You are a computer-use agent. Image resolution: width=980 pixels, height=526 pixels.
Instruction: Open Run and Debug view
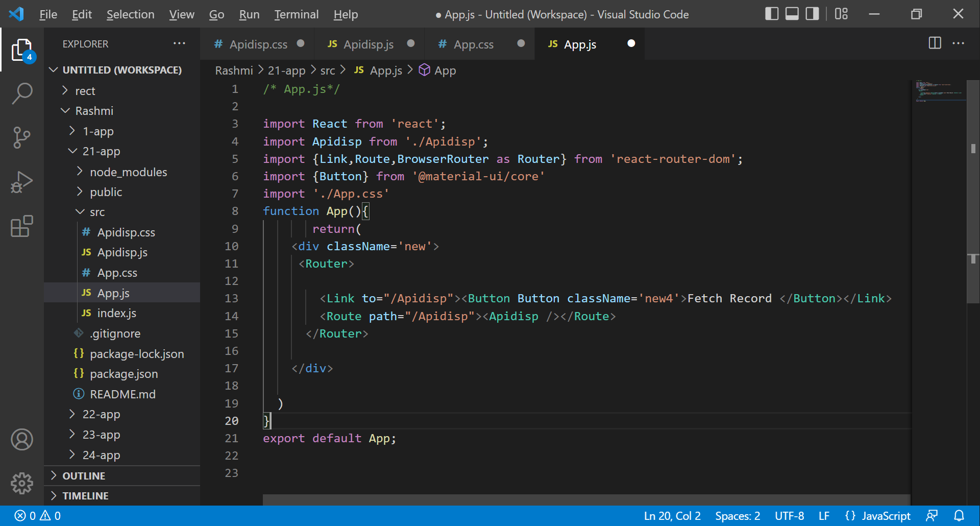click(x=22, y=182)
